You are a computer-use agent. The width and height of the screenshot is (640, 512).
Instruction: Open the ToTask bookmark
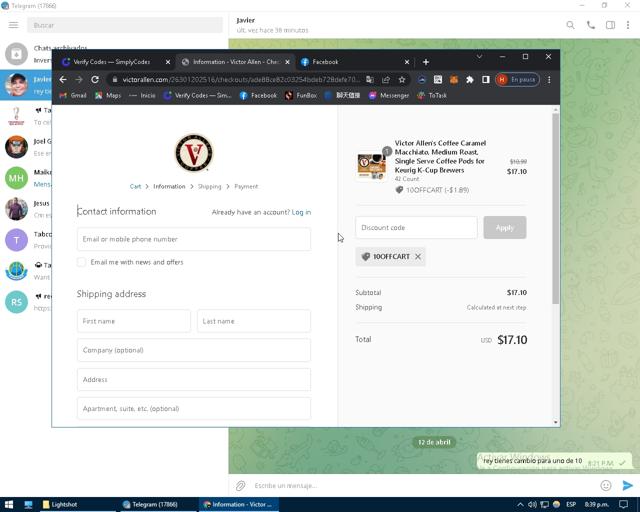(432, 96)
